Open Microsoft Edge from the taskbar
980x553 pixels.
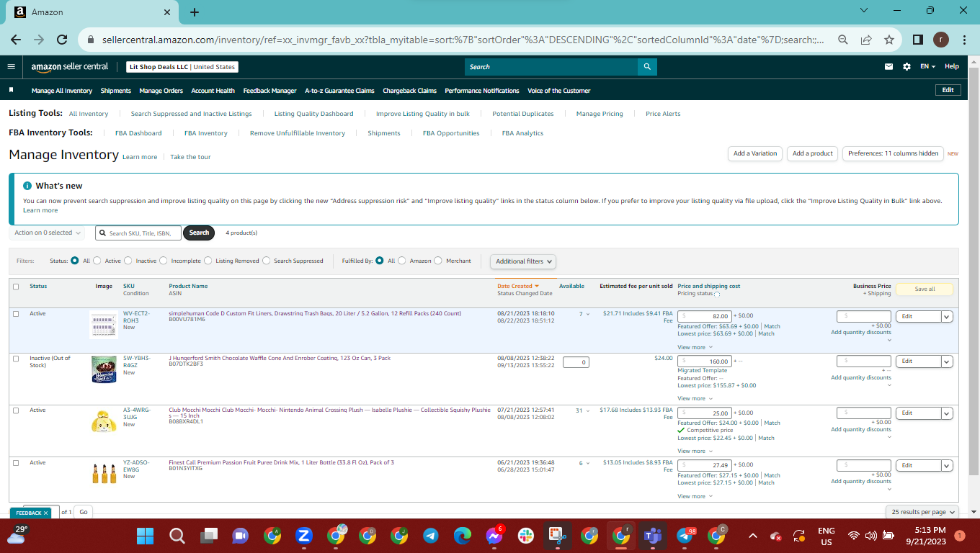(462, 536)
